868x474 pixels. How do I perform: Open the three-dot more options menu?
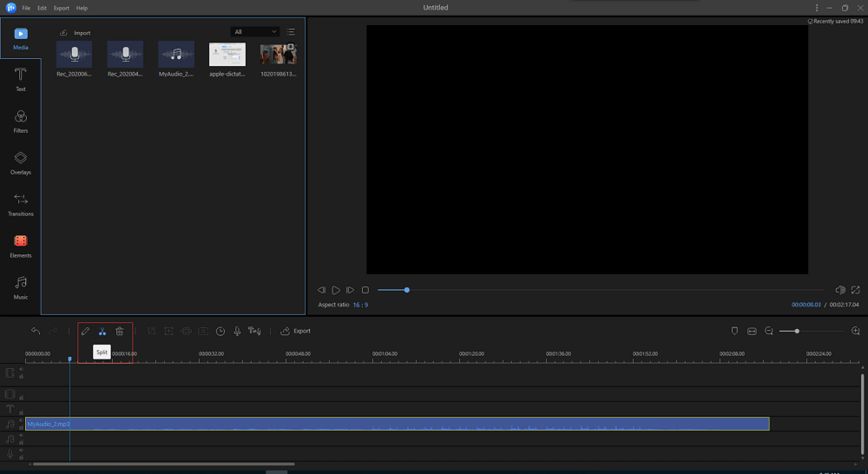pos(817,8)
